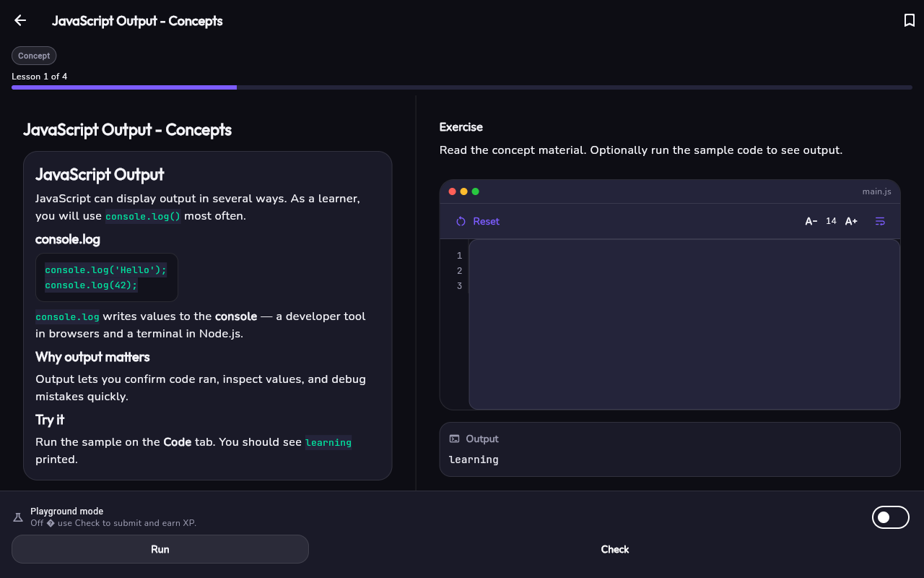The image size is (924, 578).
Task: Click the Reset label in editor toolbar
Action: pos(486,221)
